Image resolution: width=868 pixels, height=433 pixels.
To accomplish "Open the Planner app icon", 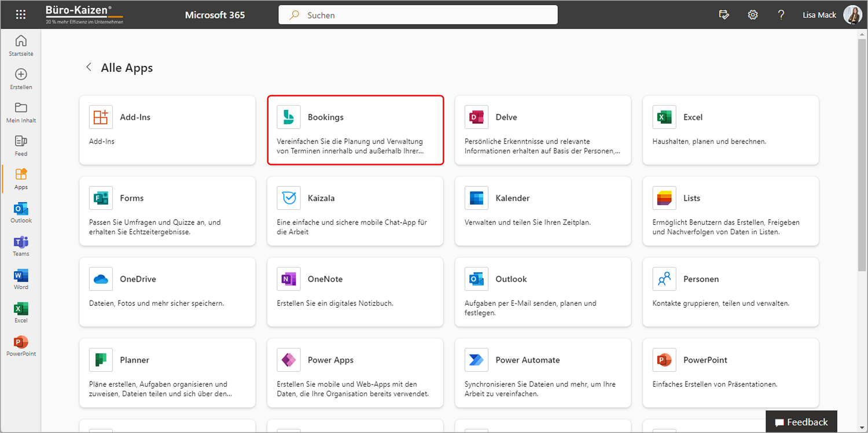I will (101, 360).
